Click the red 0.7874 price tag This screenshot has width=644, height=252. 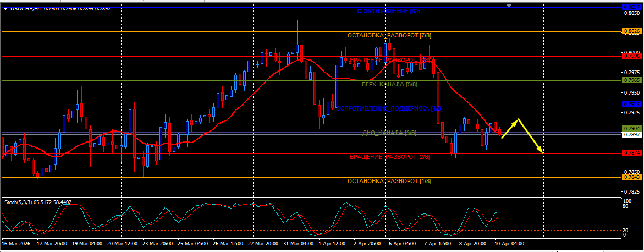click(632, 153)
